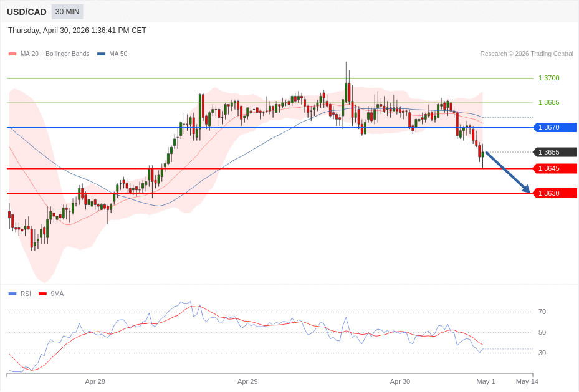Select the black 1.3655 current price tag
The width and height of the screenshot is (579, 392).
coord(555,152)
